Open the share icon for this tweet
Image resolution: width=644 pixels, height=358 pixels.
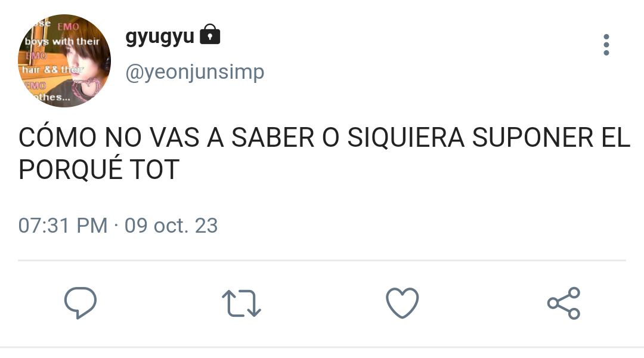[x=563, y=303]
